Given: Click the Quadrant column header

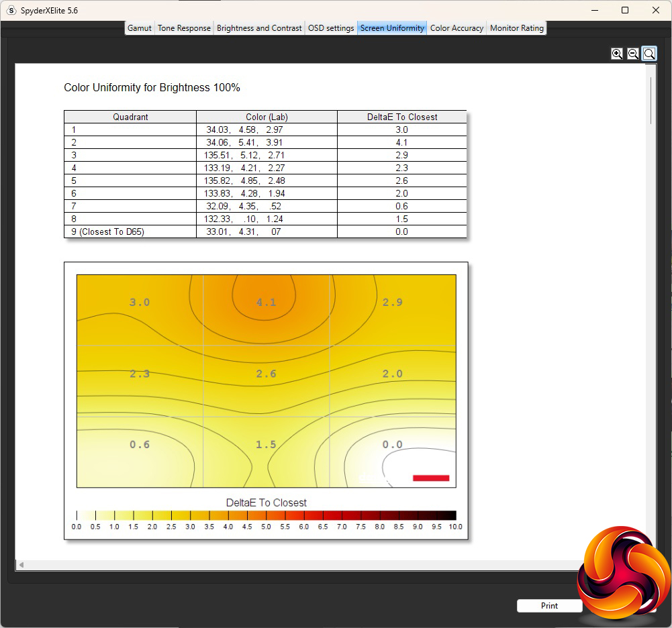Looking at the screenshot, I should 130,117.
